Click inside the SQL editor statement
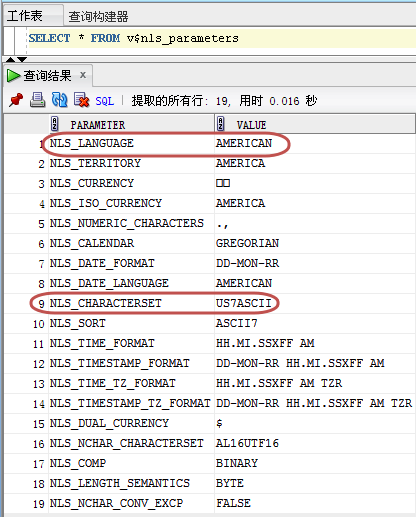 (133, 38)
